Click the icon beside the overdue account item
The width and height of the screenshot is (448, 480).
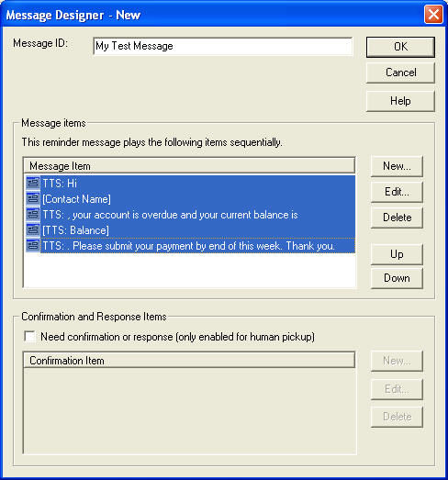[33, 214]
